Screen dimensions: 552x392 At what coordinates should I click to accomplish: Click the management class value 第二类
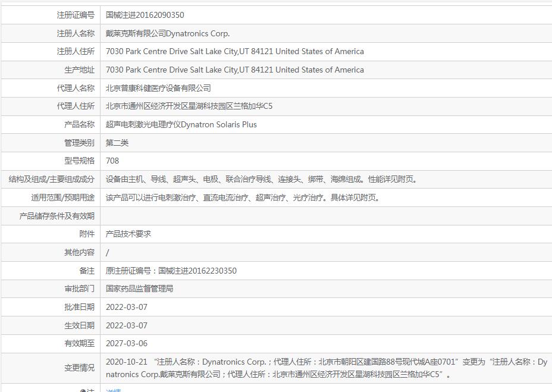tap(117, 143)
